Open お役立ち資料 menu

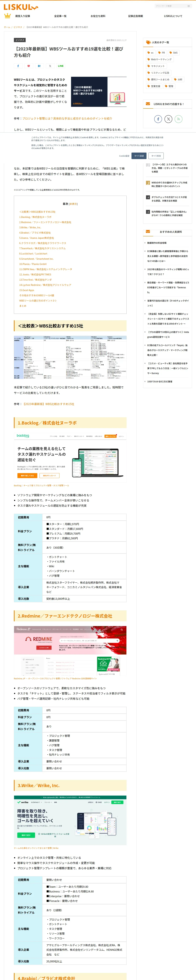[x=98, y=16]
